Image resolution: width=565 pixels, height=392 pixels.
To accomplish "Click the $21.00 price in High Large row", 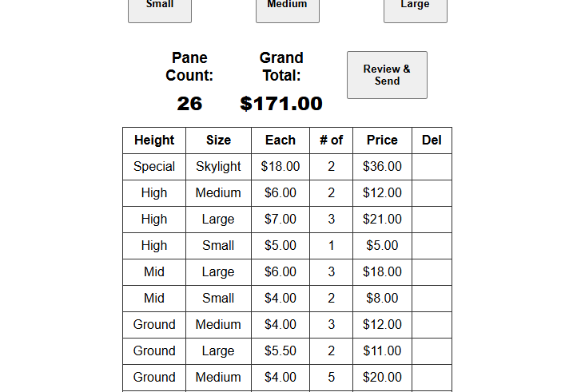I will (x=382, y=220).
